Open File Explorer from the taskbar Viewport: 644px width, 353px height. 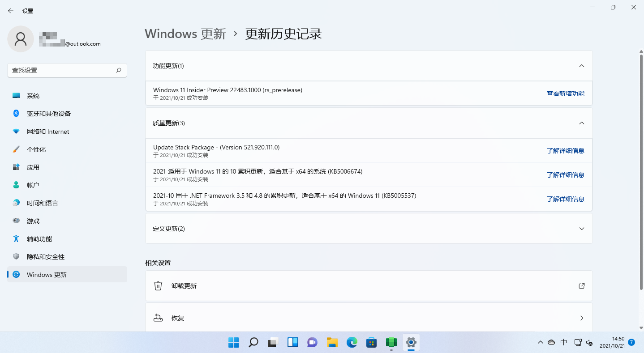click(332, 343)
